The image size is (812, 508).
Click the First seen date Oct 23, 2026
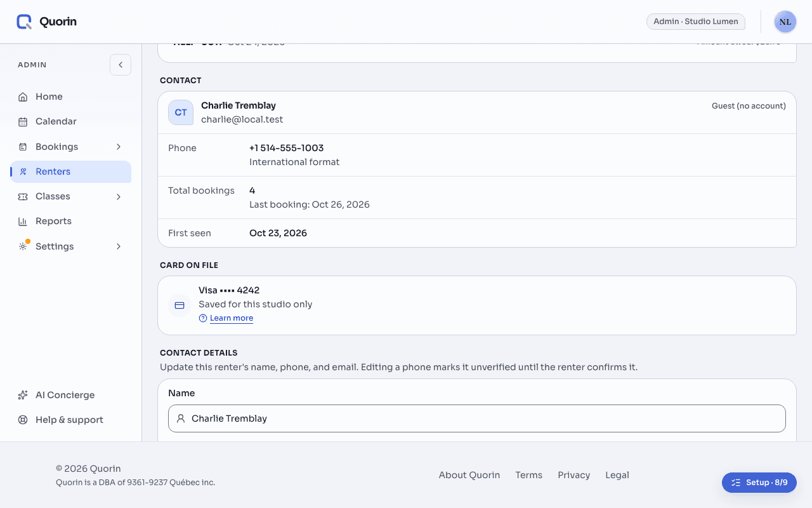click(x=278, y=233)
